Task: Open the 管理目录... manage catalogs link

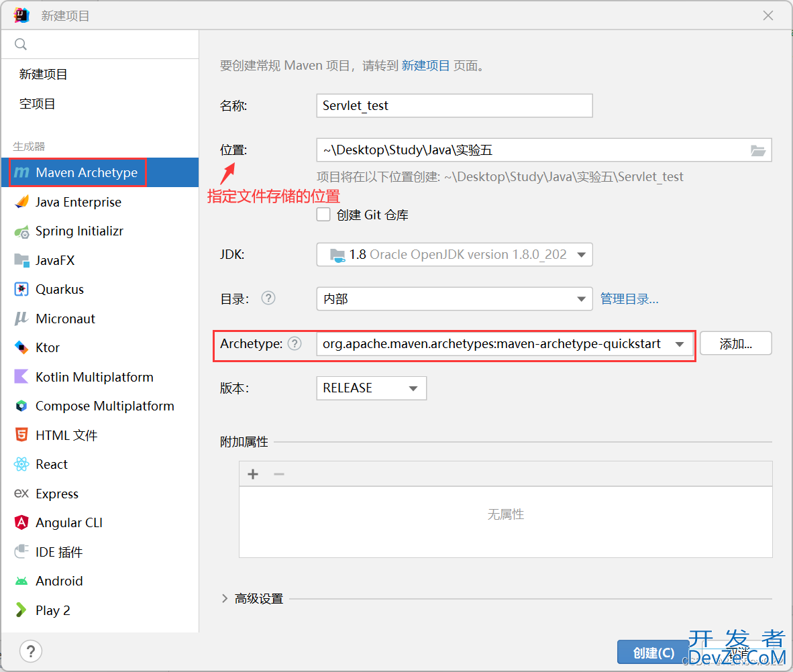Action: coord(629,299)
